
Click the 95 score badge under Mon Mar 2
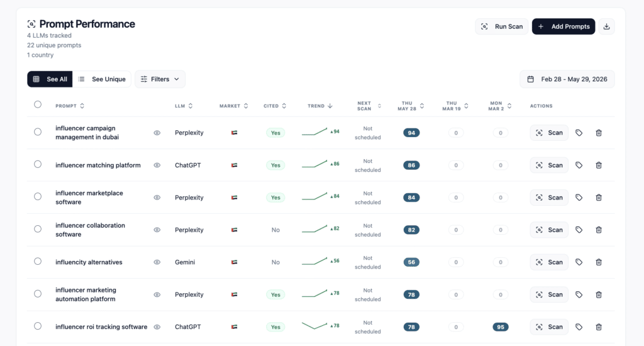click(x=500, y=327)
